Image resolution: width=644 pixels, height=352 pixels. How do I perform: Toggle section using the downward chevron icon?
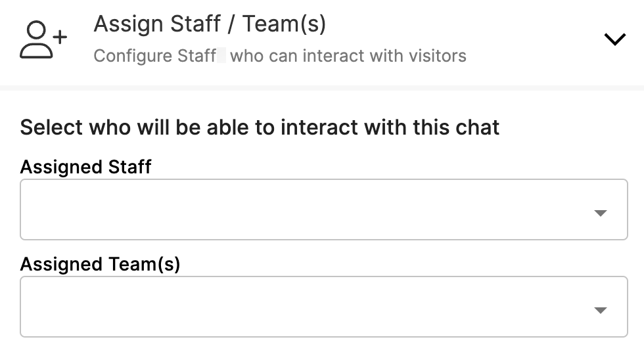[x=615, y=39]
